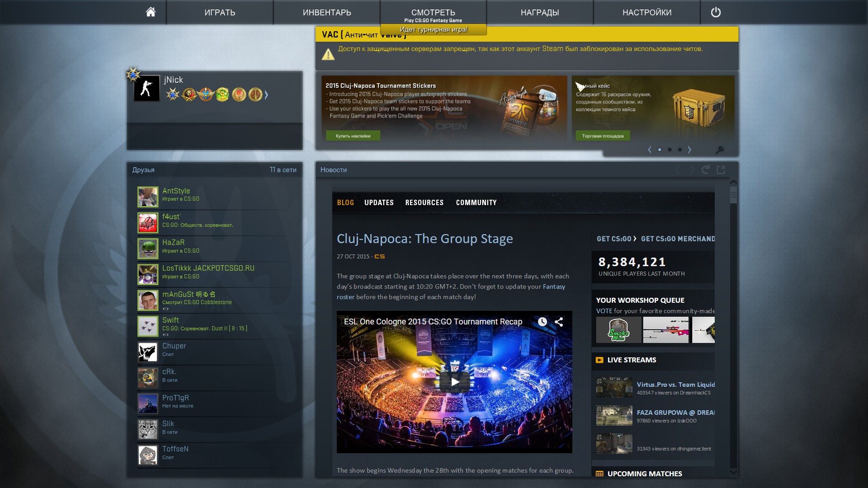Expand more medals with chevron arrow

[266, 95]
